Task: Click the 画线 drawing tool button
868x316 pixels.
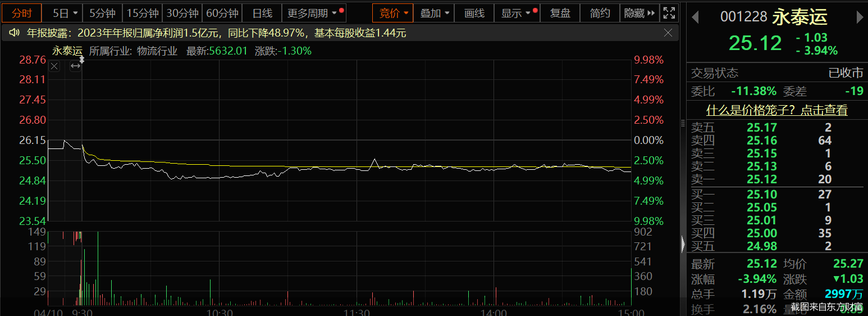Action: coord(474,13)
